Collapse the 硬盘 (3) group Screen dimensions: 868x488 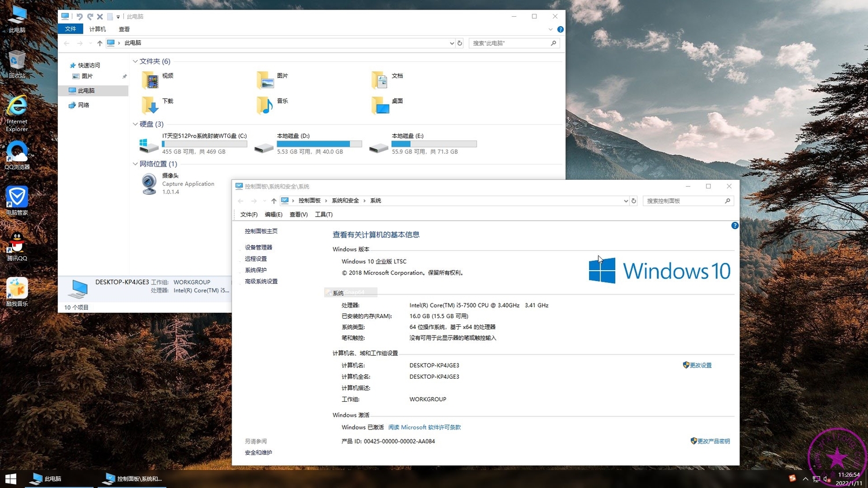click(135, 124)
